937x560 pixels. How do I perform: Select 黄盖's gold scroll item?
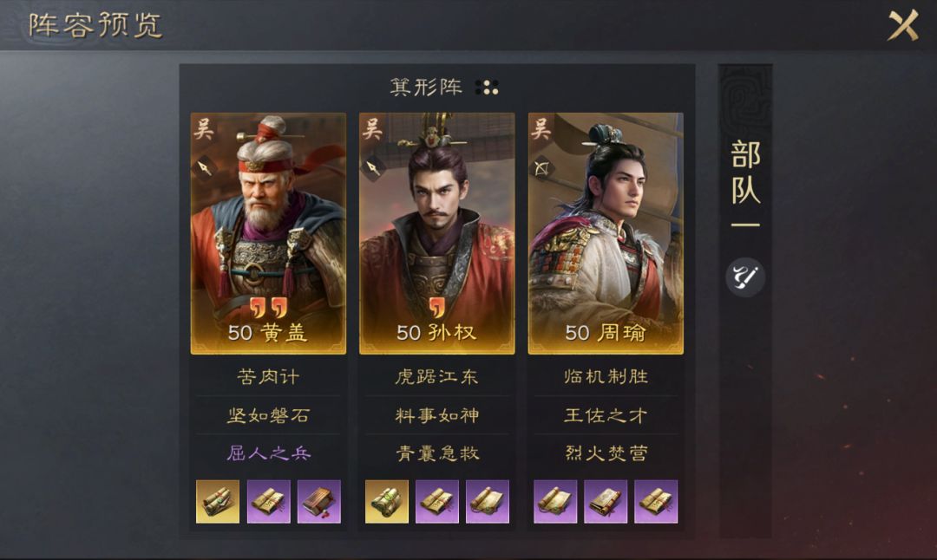tap(218, 502)
